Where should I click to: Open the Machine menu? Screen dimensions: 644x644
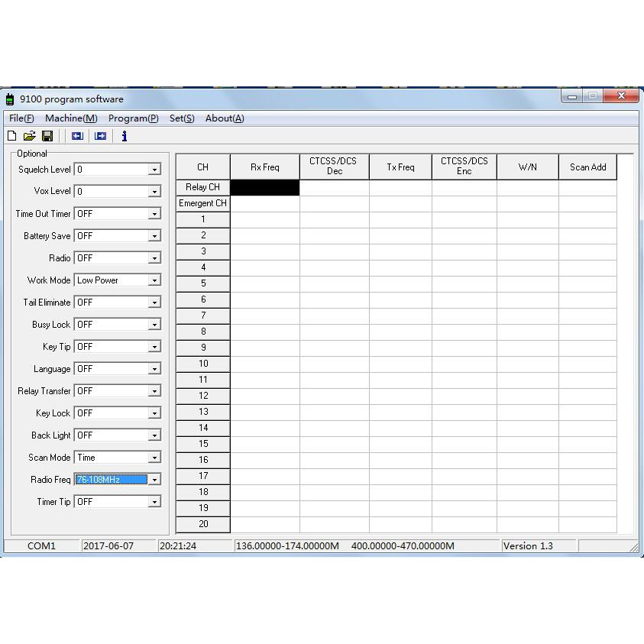71,118
